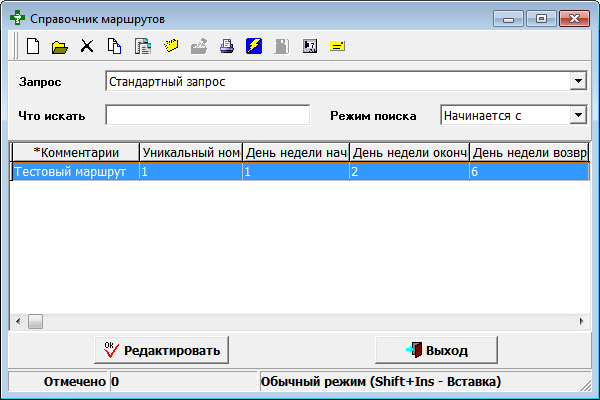Select the Тестовый маршрут cell
Image resolution: width=600 pixels, height=400 pixels.
tap(76, 171)
